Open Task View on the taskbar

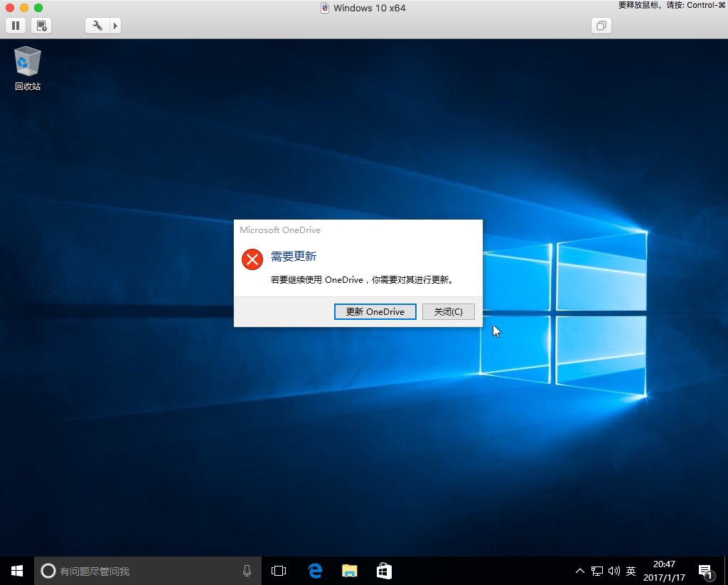(279, 571)
